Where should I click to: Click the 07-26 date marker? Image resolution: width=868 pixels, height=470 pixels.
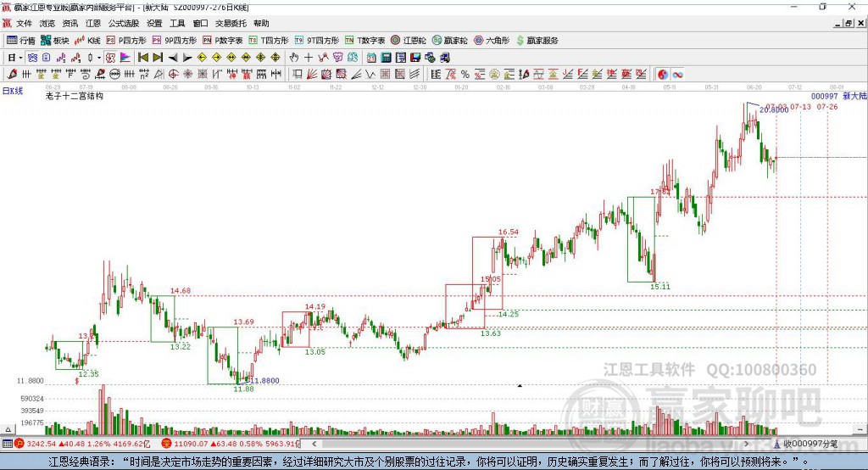tap(827, 106)
